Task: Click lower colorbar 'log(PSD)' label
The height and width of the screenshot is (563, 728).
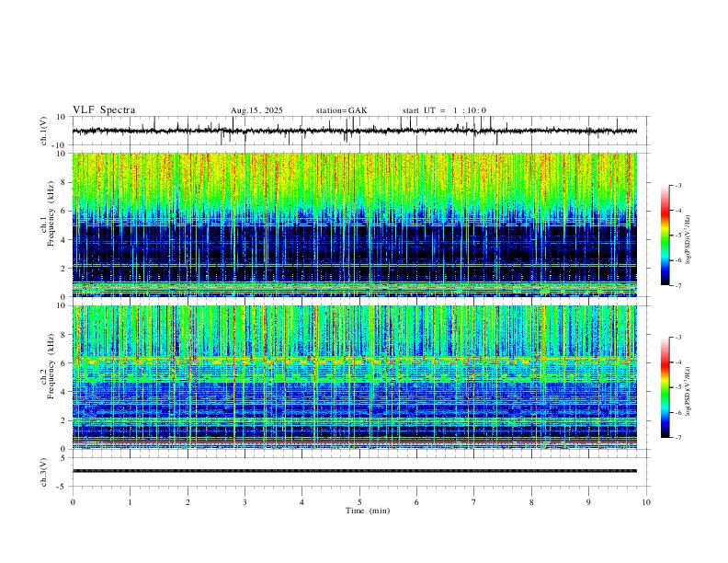Action: (688, 391)
